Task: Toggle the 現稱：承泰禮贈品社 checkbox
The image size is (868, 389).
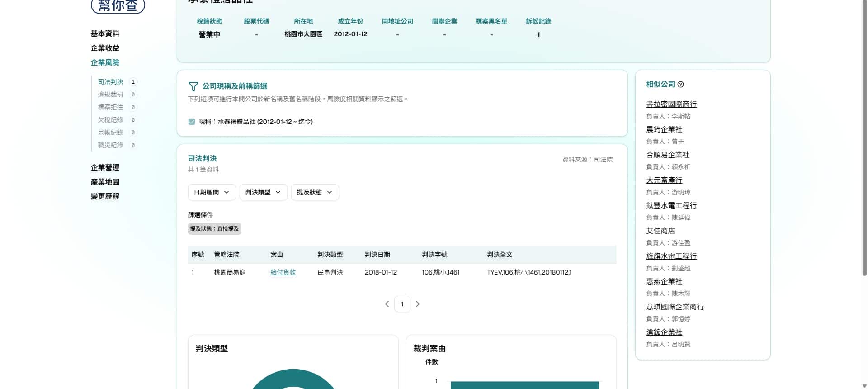Action: click(x=192, y=122)
